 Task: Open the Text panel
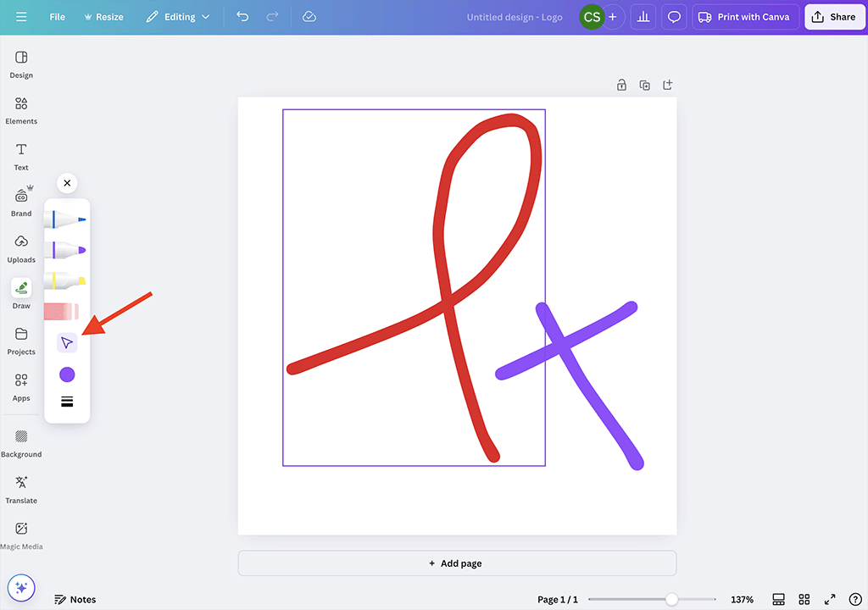pos(21,157)
